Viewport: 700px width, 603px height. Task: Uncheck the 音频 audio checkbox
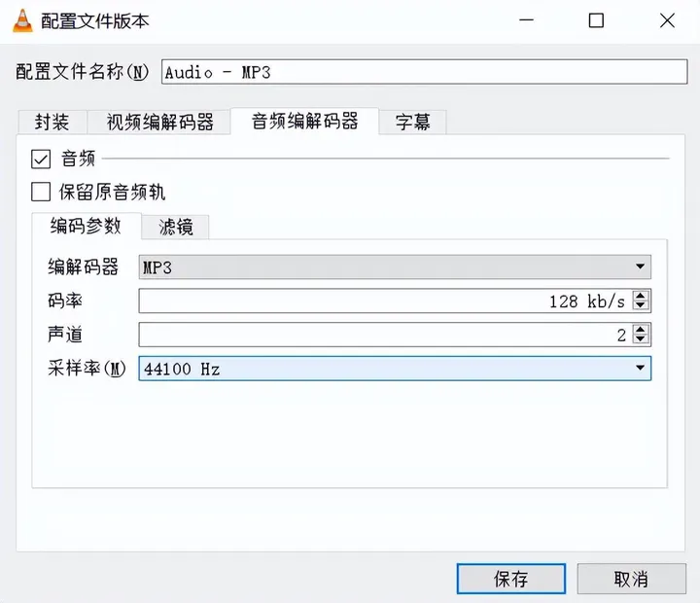click(x=41, y=159)
